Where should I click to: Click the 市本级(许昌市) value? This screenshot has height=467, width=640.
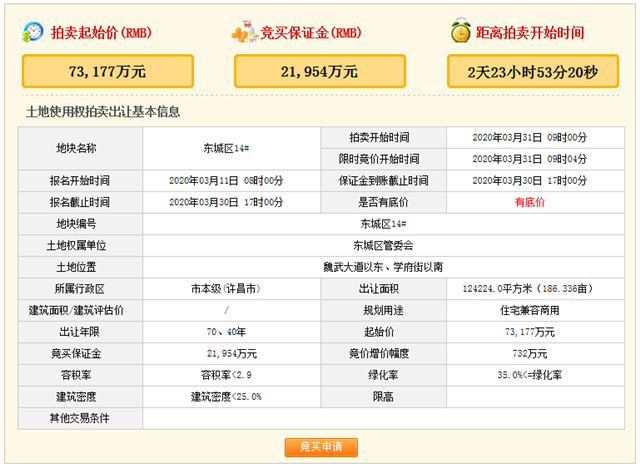coord(226,289)
